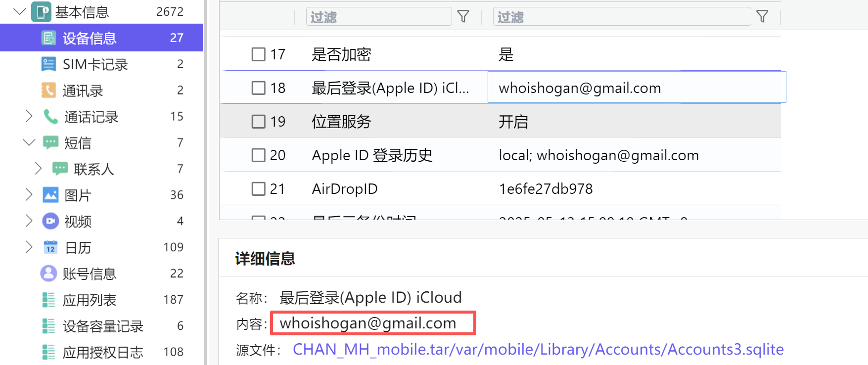The width and height of the screenshot is (868, 365).
Task: Click the first 过滤 filter input field
Action: coord(379,17)
